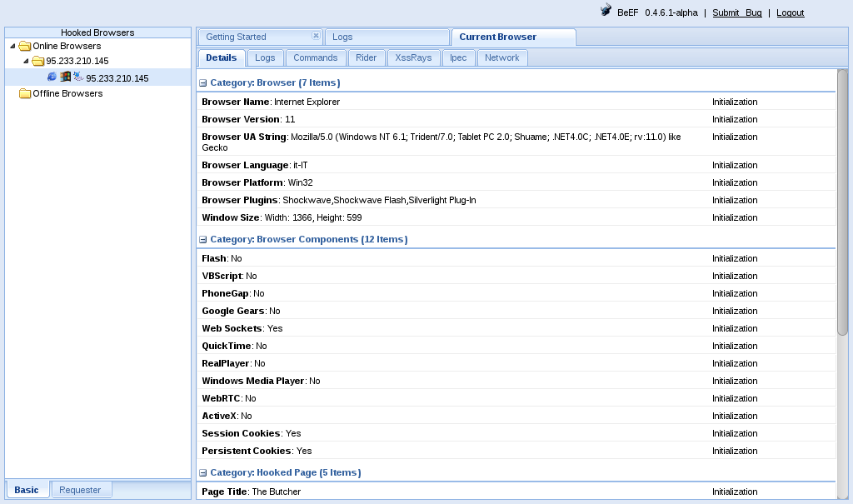
Task: Click the Windows OS icon of hooked browser
Action: pos(65,77)
